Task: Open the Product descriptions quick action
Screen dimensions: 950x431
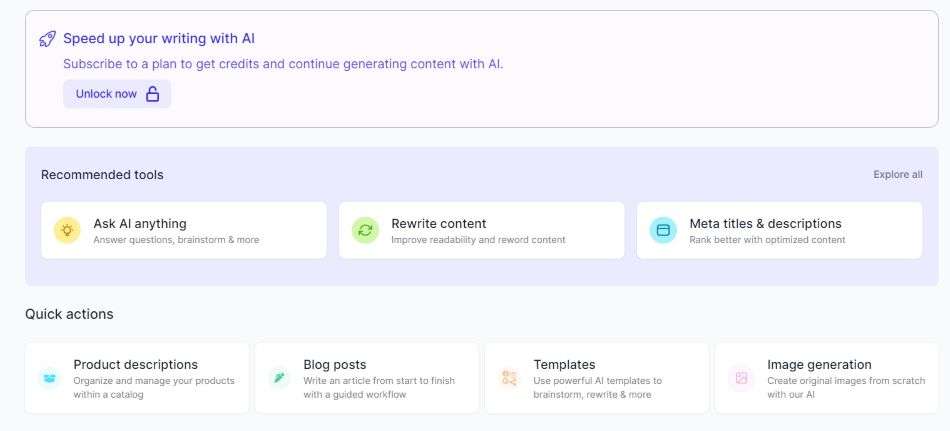Action: click(137, 378)
